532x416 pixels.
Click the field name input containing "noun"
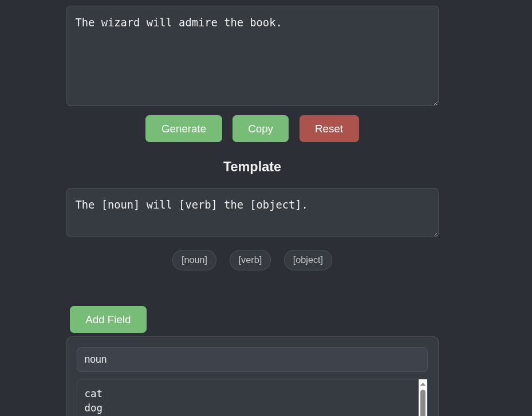click(x=252, y=359)
